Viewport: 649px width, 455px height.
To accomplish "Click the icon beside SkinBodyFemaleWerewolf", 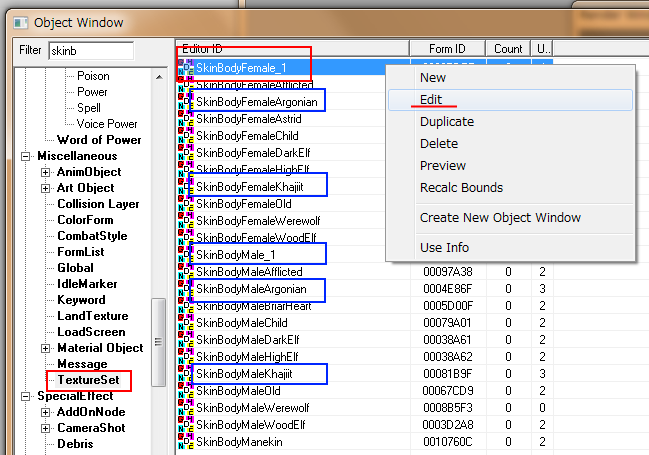I will [186, 221].
